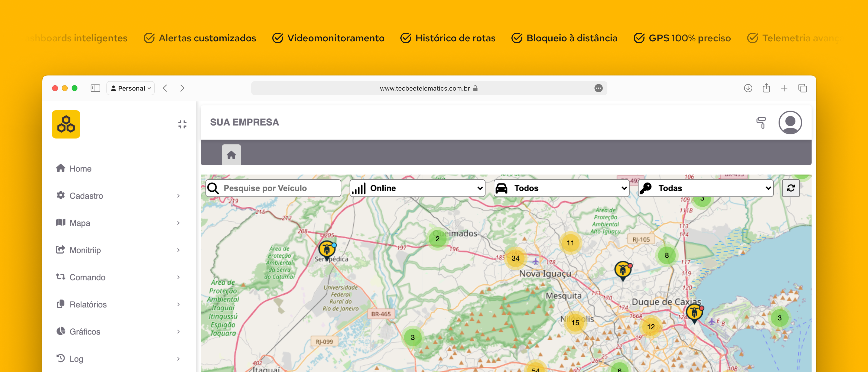Click the Comando retweet arrows icon
The image size is (868, 372).
point(61,277)
